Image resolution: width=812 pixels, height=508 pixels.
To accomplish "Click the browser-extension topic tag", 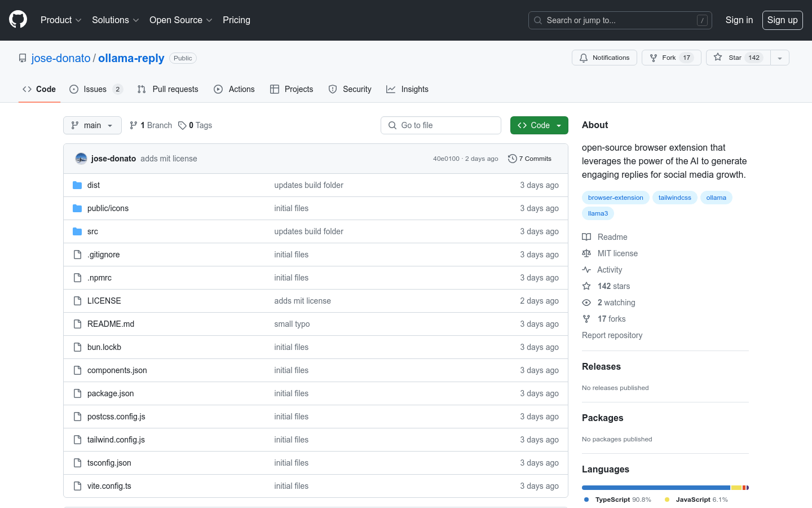I will 615,198.
